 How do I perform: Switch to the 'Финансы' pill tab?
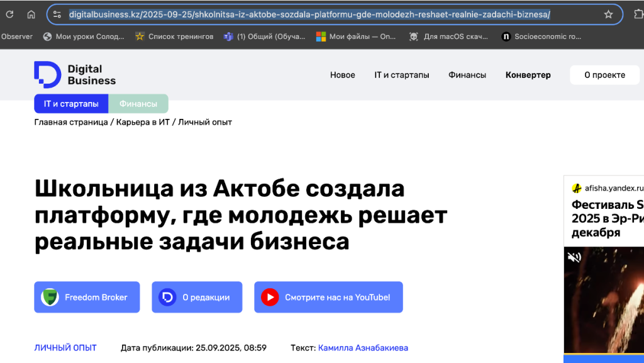pyautogui.click(x=138, y=104)
